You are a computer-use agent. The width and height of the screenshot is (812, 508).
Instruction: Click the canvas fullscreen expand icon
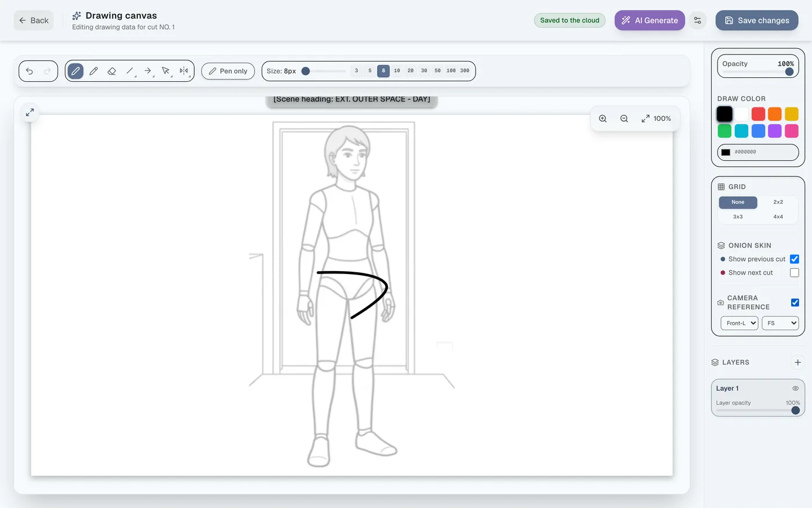point(30,112)
